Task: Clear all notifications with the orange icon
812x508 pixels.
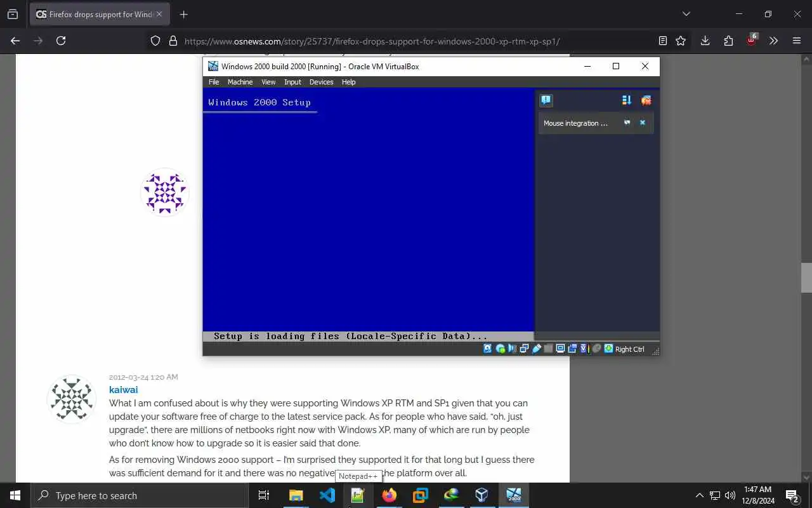Action: point(646,100)
